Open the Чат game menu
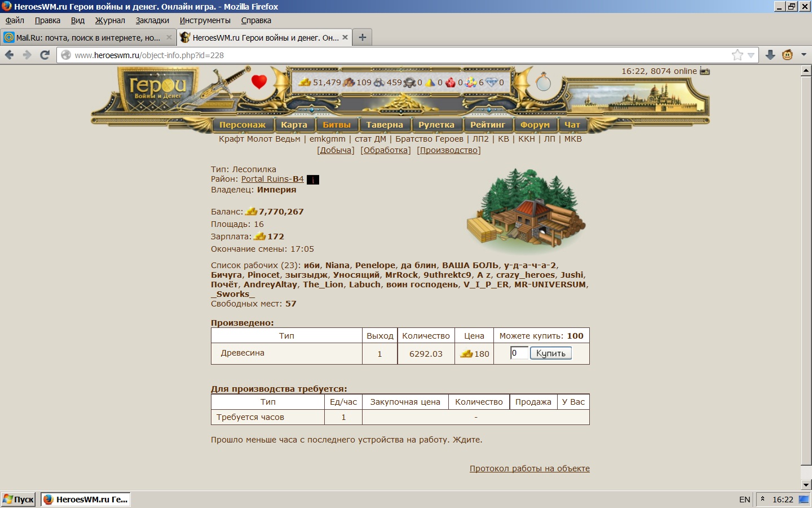812x508 pixels. pos(572,125)
